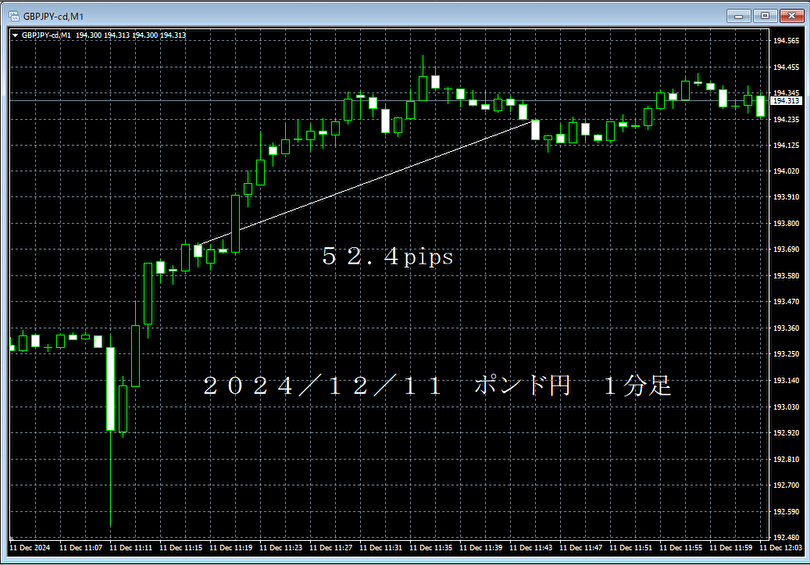Click the 193.910 price scale label

tap(786, 197)
